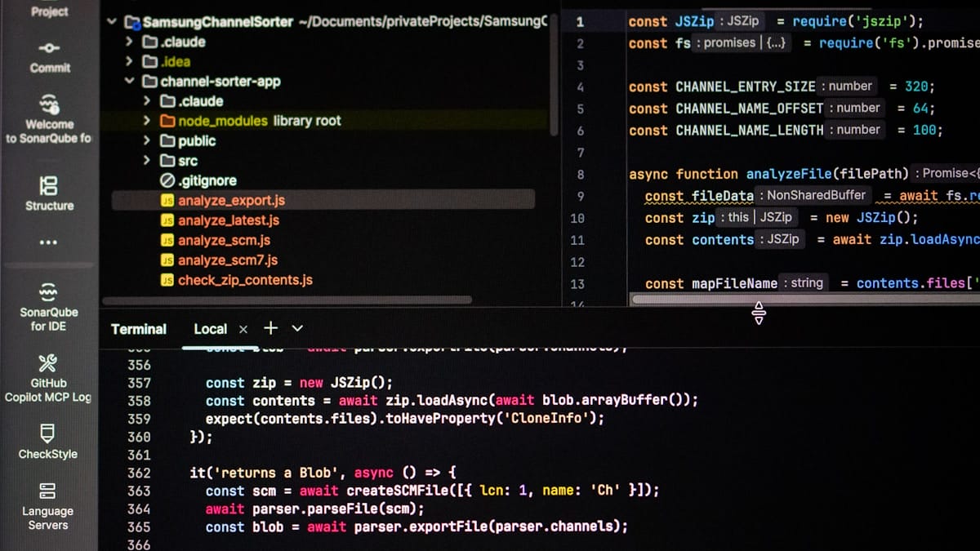Image resolution: width=980 pixels, height=551 pixels.
Task: Show more tool windows via the ellipsis
Action: pyautogui.click(x=48, y=242)
